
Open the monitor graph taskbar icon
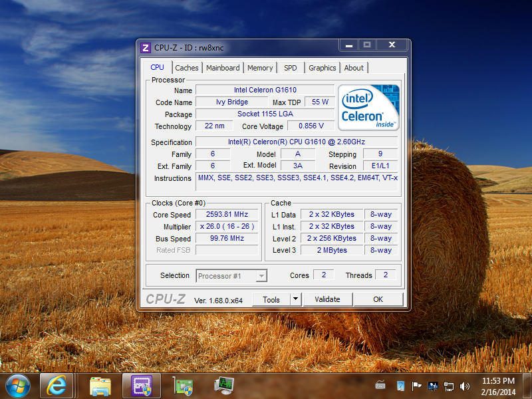click(x=224, y=386)
